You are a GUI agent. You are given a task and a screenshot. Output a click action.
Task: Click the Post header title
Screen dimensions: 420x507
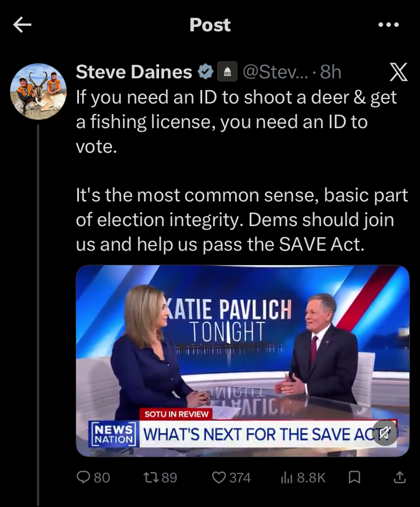tap(210, 25)
